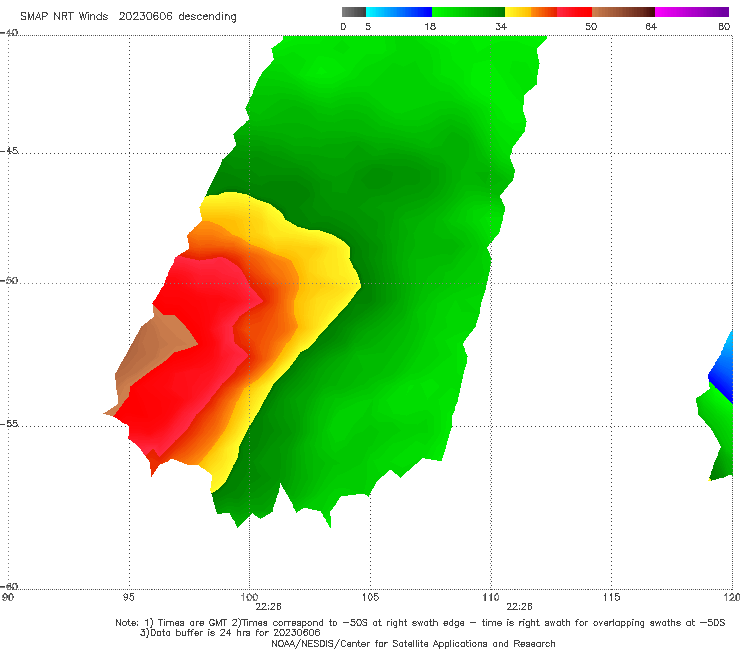
Task: Click the longitude axis label "95"
Action: coord(128,598)
